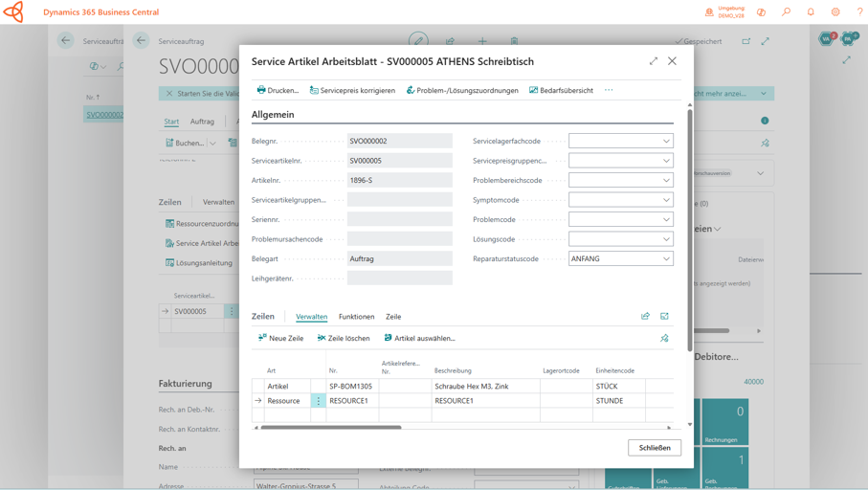
Task: Select Funktionen tab in dialog Zeilen
Action: [x=357, y=317]
